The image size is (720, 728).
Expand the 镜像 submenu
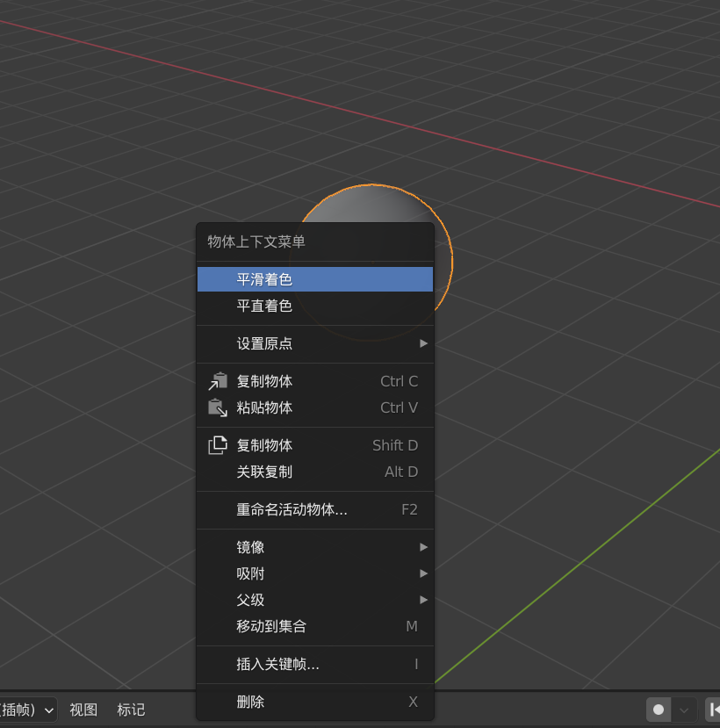(314, 547)
